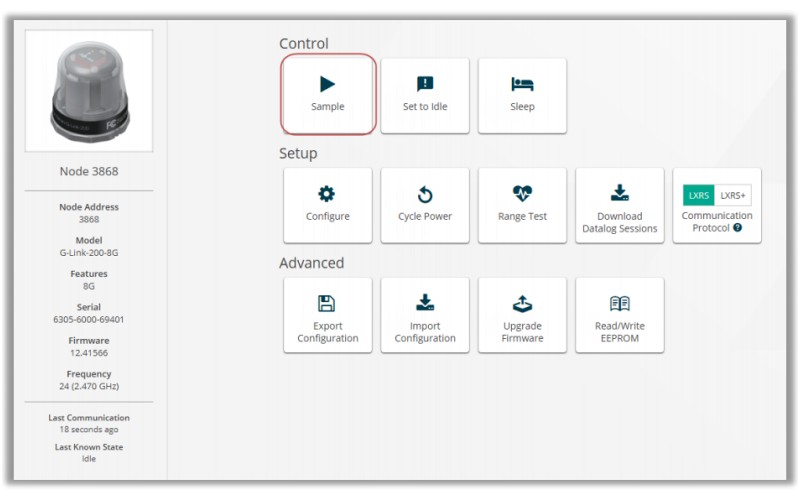
Task: Click Download Datalog Sessions icon
Action: coord(619,193)
